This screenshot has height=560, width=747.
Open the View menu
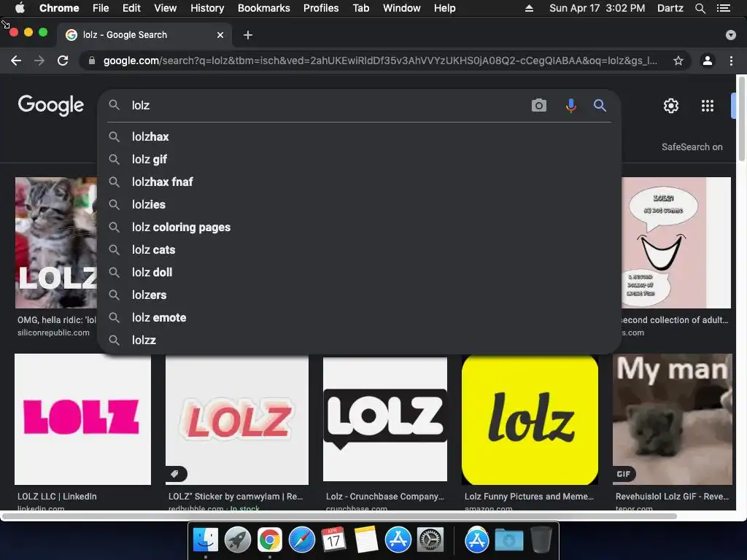(166, 8)
